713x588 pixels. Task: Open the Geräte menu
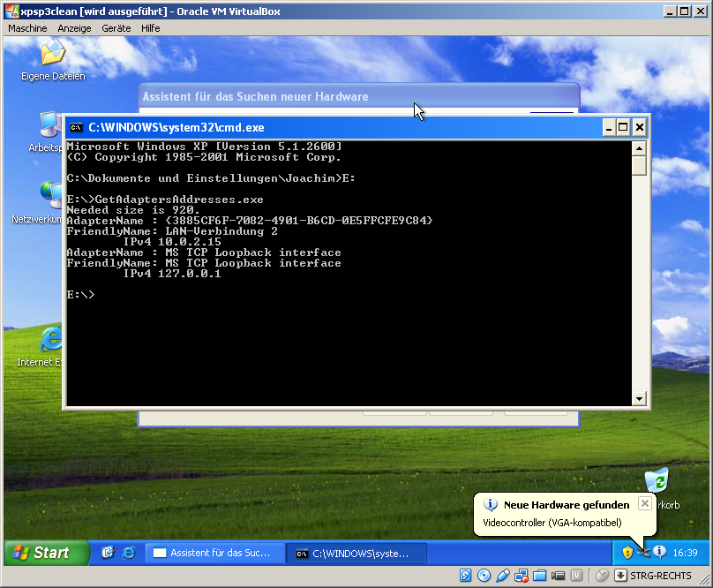(x=116, y=28)
